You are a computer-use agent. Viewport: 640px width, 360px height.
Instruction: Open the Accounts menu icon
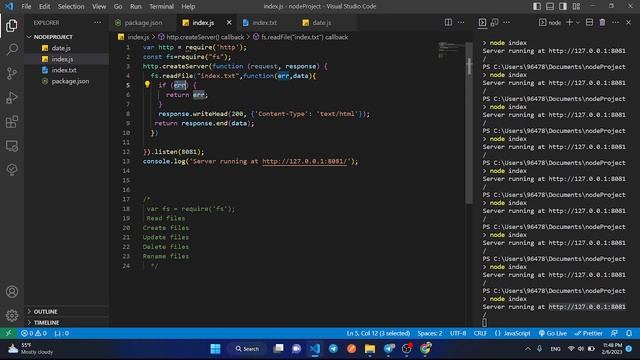pos(12,292)
